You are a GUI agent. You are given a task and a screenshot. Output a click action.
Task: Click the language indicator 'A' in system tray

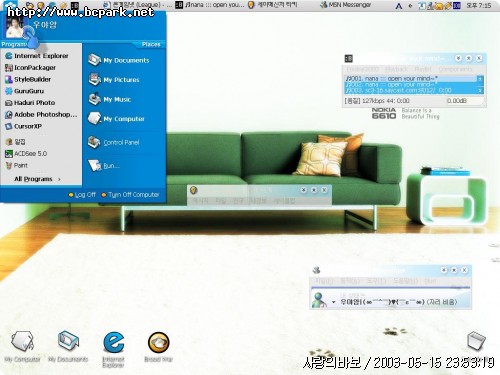(399, 6)
